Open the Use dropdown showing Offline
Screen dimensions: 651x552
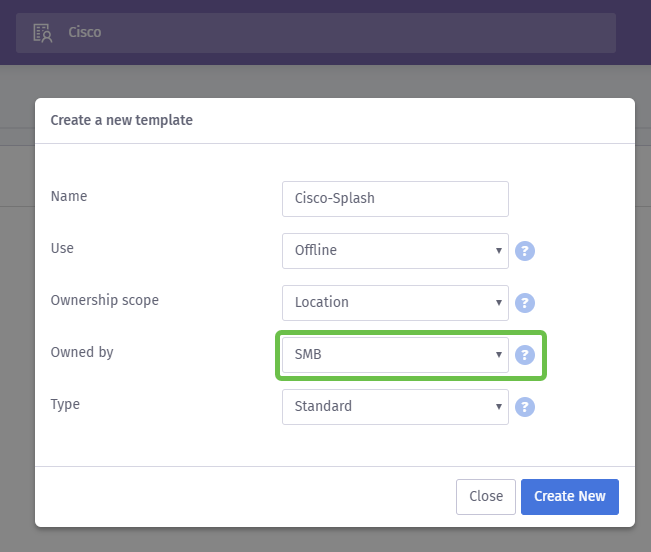click(395, 251)
